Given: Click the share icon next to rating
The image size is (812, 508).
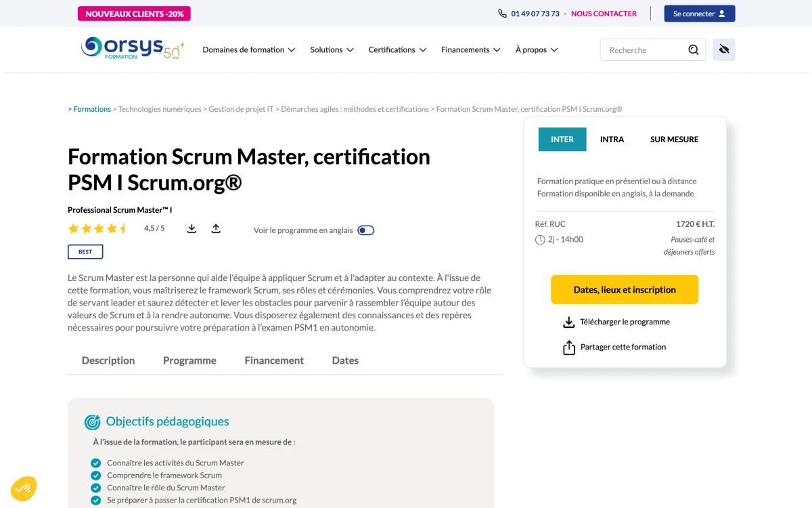Looking at the screenshot, I should pos(216,229).
